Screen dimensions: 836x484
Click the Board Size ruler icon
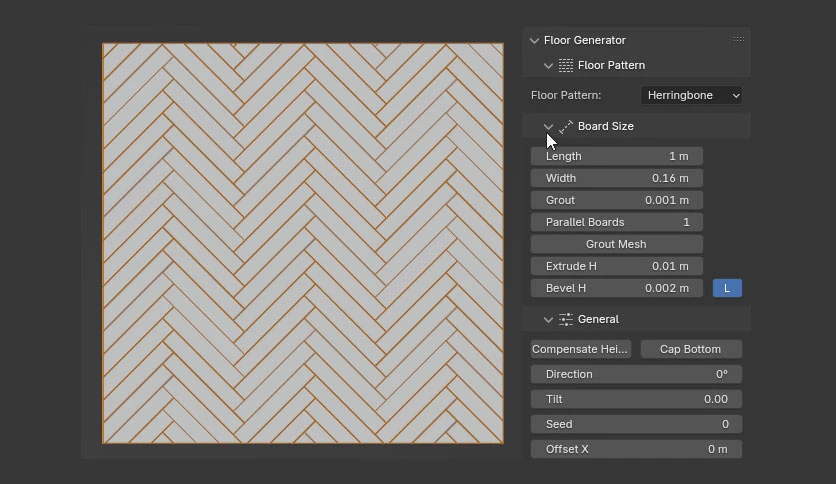coord(566,126)
